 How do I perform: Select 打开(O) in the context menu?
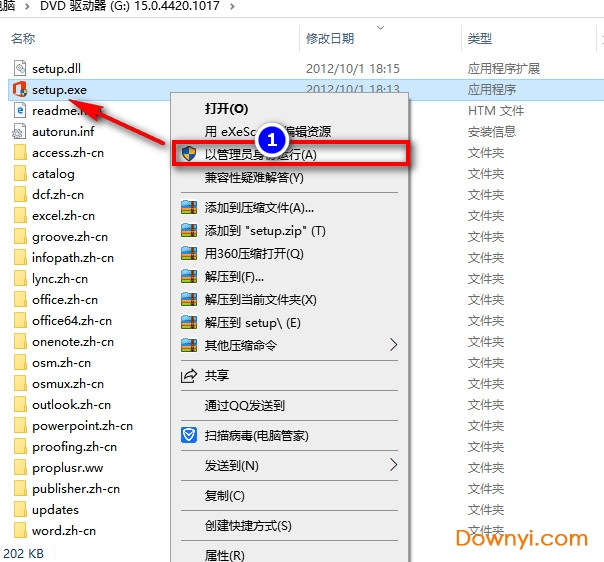pyautogui.click(x=226, y=108)
